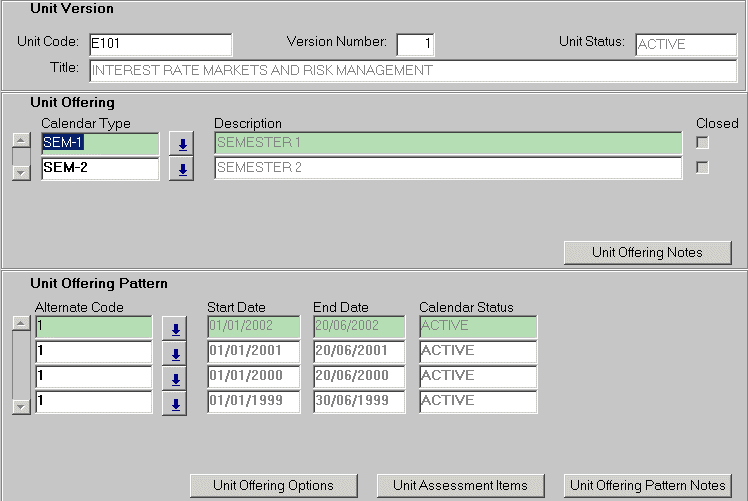Open Unit Offering Notes
This screenshot has height=501, width=748.
(647, 253)
